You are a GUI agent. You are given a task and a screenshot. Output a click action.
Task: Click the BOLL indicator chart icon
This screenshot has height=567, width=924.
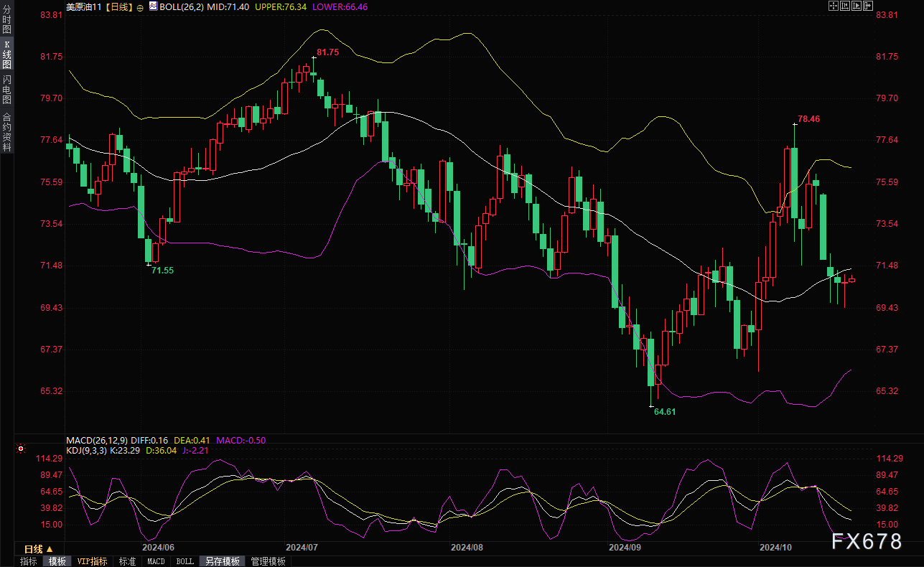click(154, 6)
